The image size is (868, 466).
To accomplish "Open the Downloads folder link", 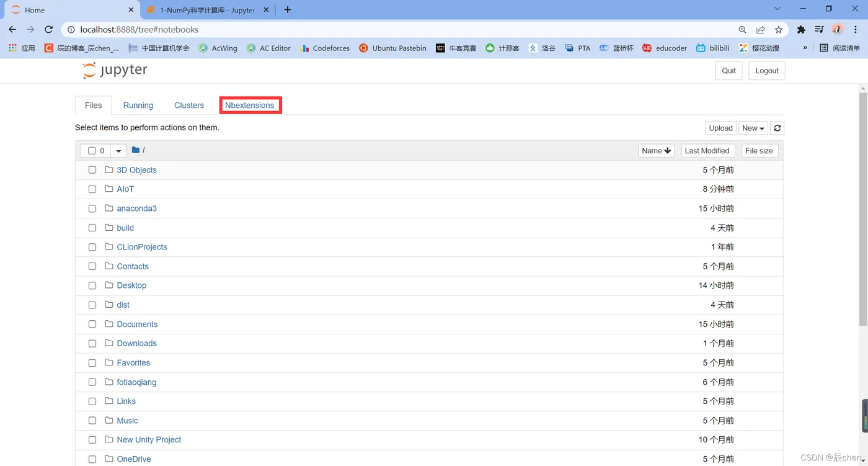I will click(x=136, y=343).
